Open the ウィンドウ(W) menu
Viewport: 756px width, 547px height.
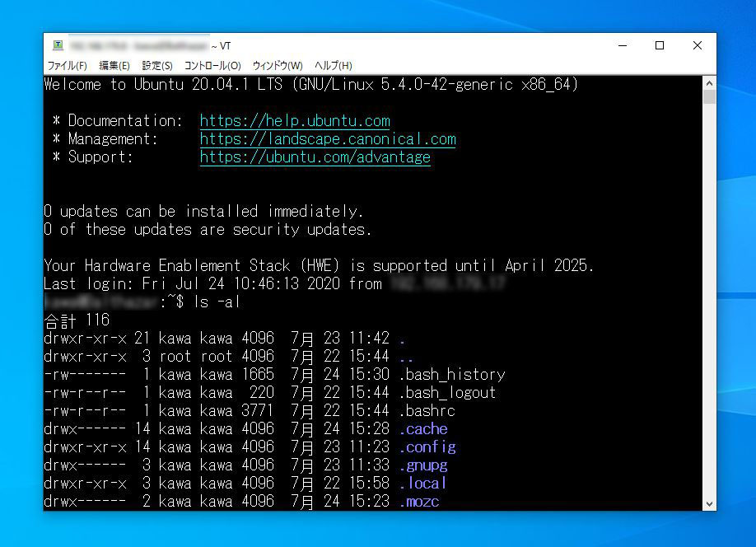coord(278,66)
